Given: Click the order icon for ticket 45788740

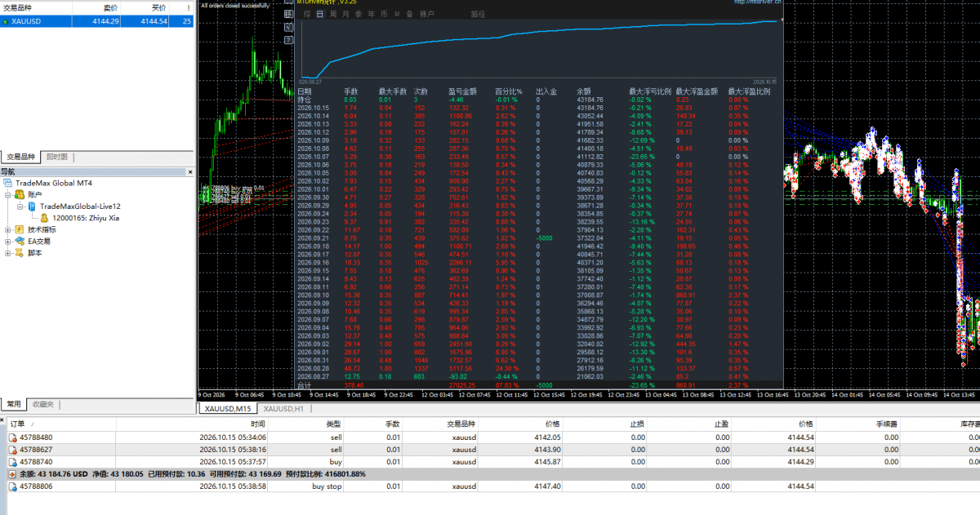Looking at the screenshot, I should [x=12, y=462].
